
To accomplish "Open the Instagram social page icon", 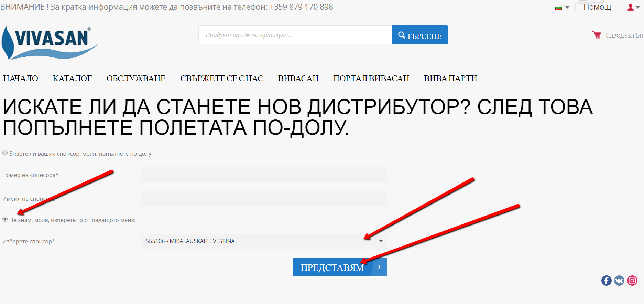I will (632, 281).
